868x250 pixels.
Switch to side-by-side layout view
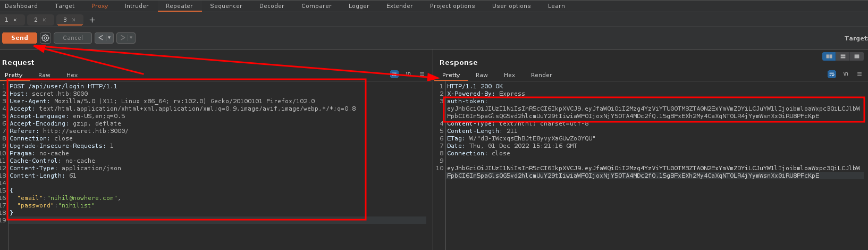point(829,56)
